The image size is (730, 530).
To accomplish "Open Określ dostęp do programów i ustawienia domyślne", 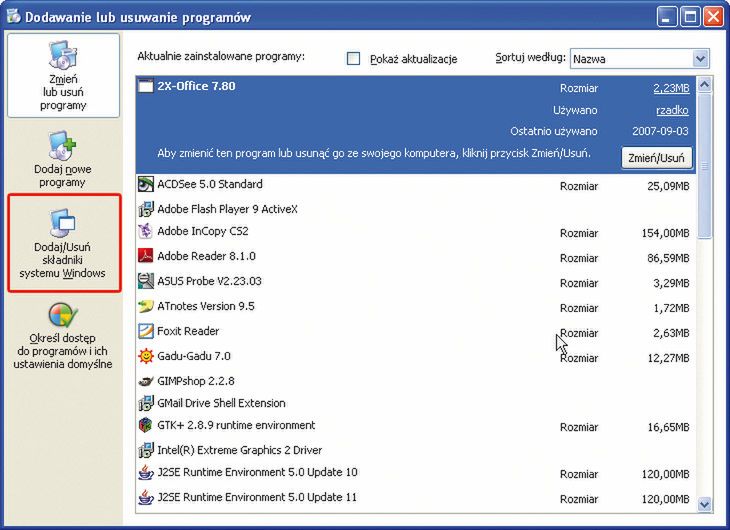I will pyautogui.click(x=62, y=336).
